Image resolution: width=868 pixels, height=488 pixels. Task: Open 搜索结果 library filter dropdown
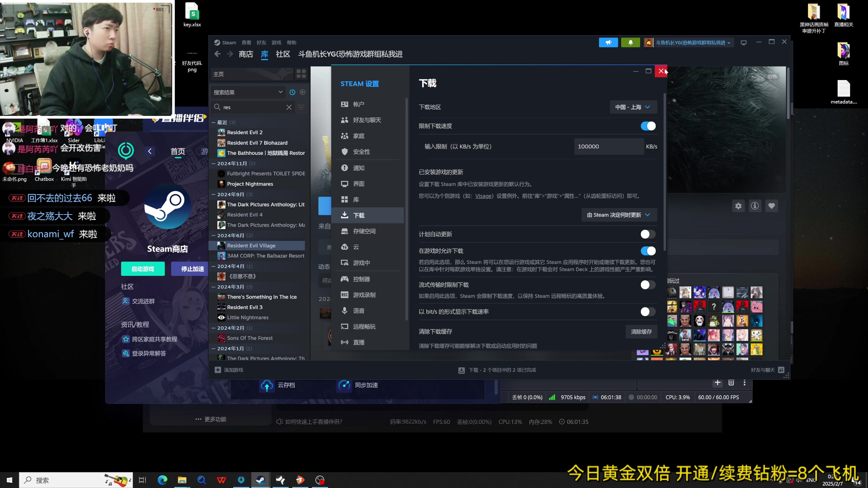248,92
